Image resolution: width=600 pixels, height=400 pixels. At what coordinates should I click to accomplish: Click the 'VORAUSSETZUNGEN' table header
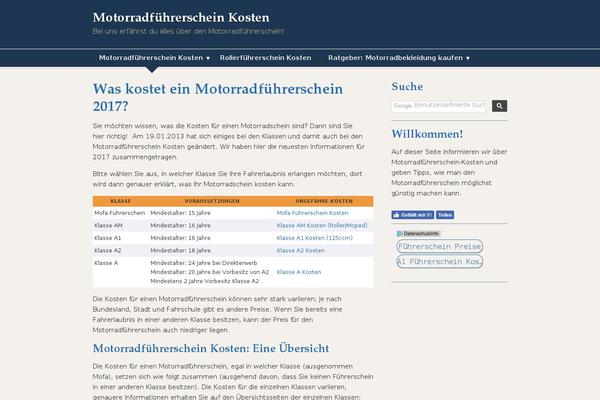212,201
